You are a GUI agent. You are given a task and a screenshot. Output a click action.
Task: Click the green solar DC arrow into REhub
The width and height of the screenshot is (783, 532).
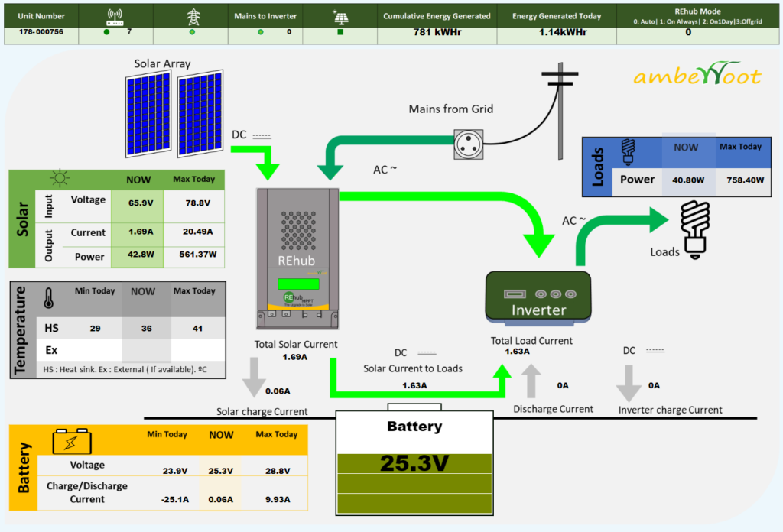coord(255,162)
